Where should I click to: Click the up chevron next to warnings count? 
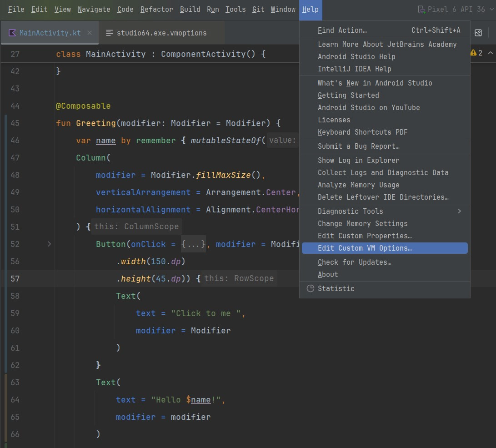(x=490, y=53)
